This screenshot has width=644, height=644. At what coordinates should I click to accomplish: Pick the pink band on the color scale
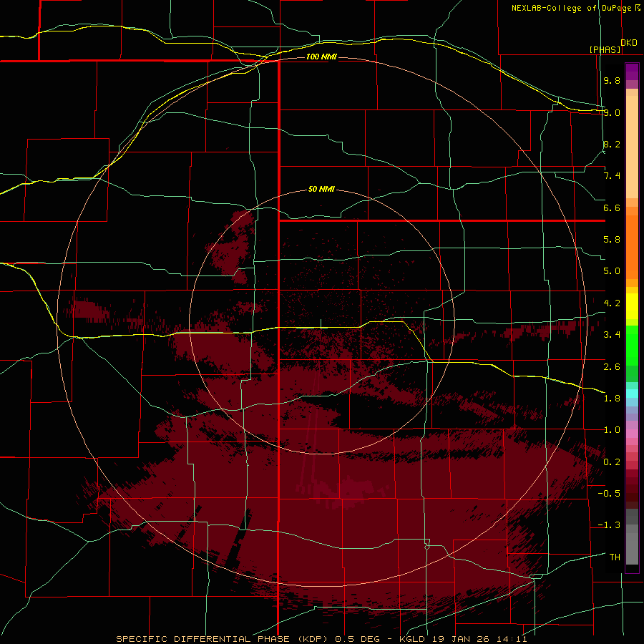(632, 434)
